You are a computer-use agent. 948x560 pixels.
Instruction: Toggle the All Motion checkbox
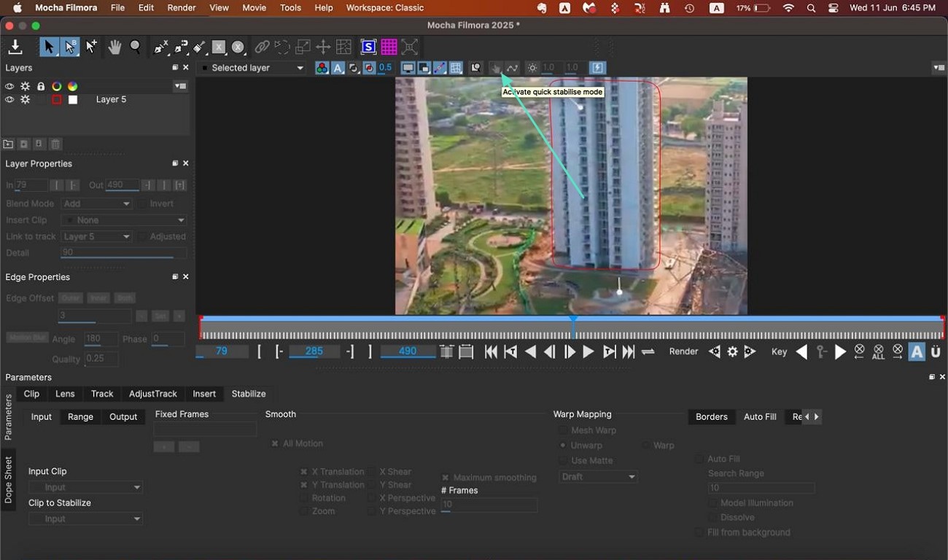tap(275, 443)
